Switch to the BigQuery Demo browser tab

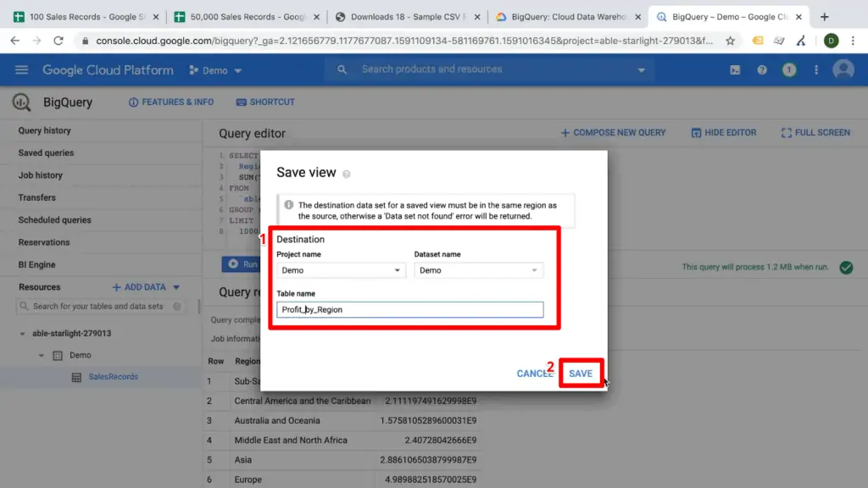click(x=725, y=15)
